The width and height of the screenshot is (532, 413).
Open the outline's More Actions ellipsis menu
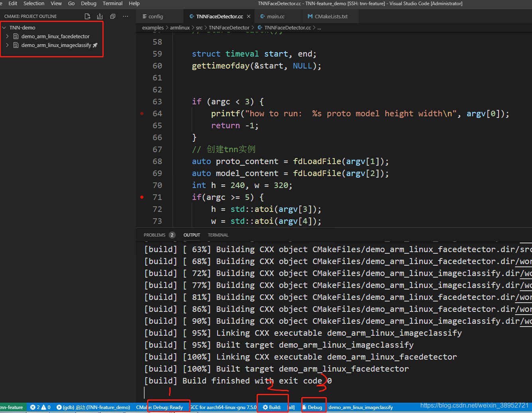tap(126, 16)
